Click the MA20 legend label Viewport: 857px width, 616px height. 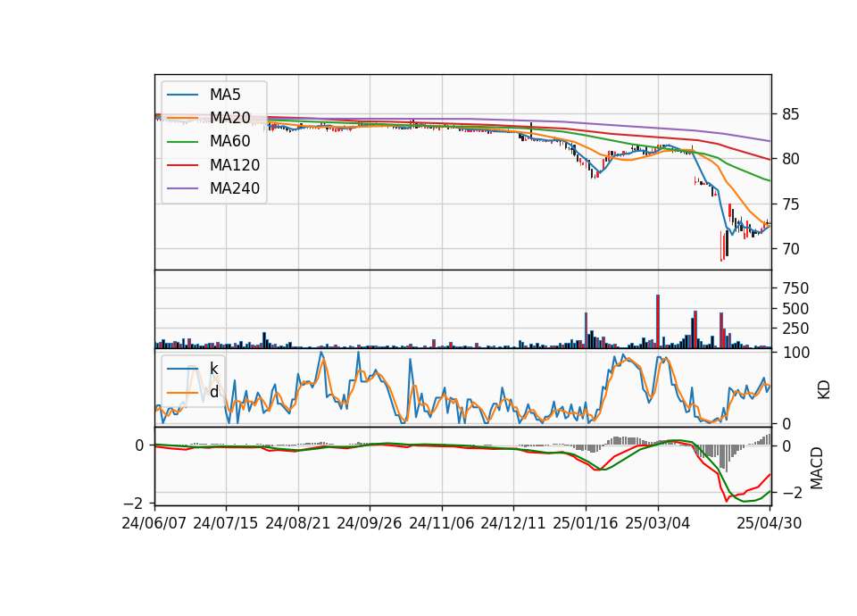[229, 118]
